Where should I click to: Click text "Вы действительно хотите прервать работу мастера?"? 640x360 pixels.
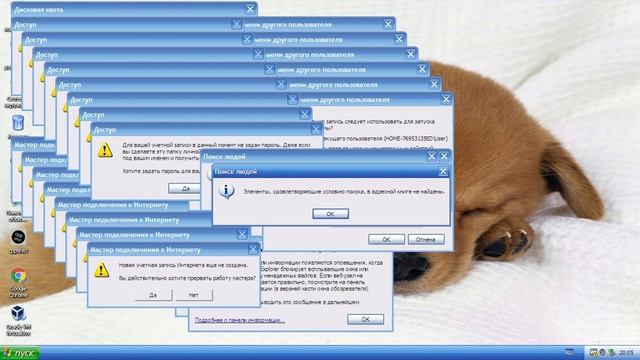tap(187, 278)
